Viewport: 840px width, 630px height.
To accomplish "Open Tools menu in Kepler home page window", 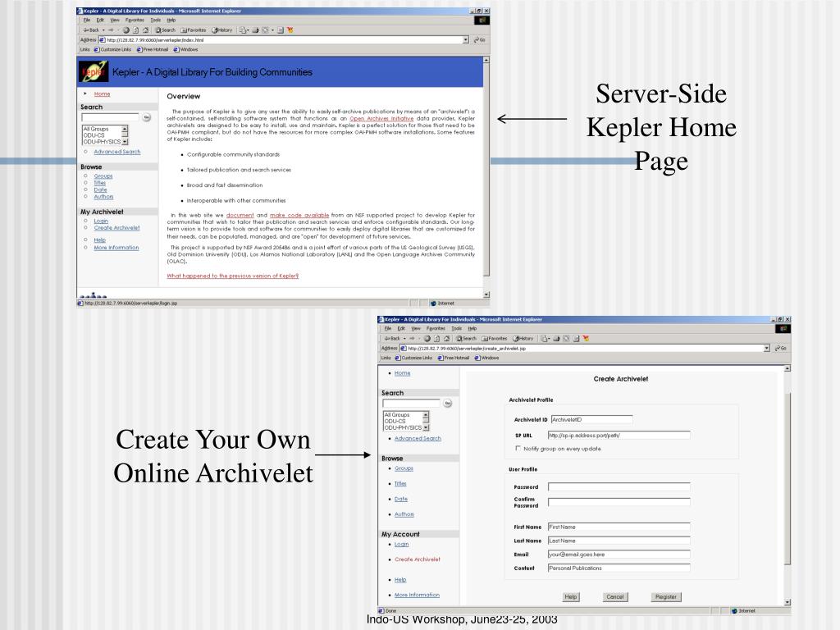I will pyautogui.click(x=155, y=21).
